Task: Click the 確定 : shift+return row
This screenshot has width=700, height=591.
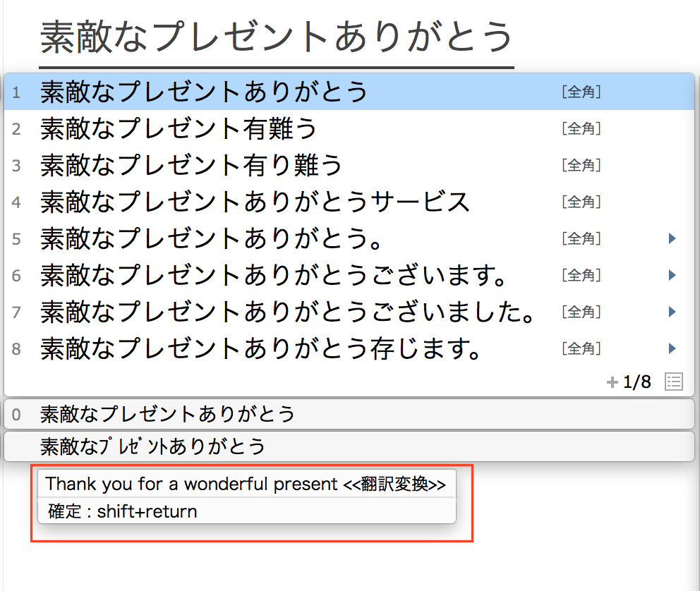Action: click(123, 511)
